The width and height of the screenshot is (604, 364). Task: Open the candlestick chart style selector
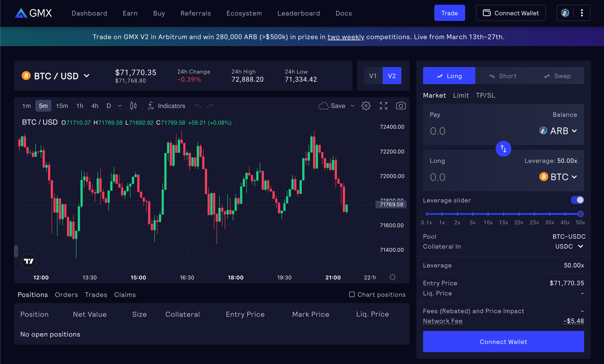pyautogui.click(x=133, y=106)
